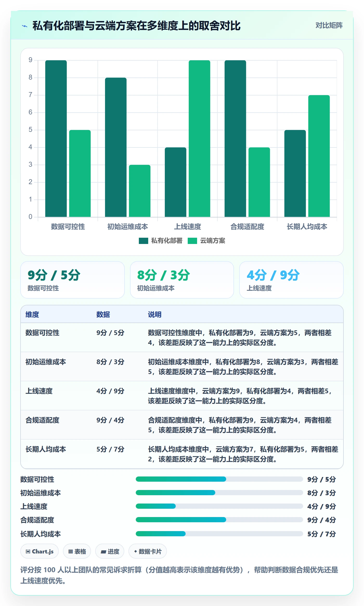This screenshot has height=606, width=364.
Task: Click the 上线速度 progress bar
Action: (219, 506)
